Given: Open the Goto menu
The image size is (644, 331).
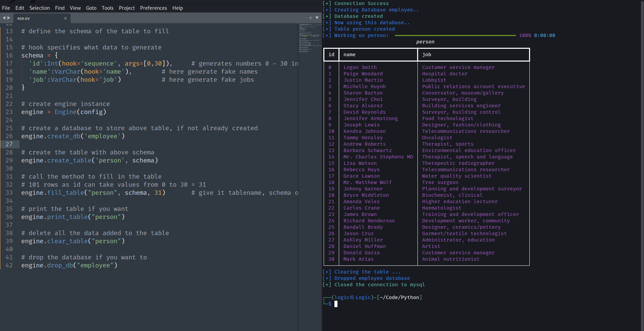Looking at the screenshot, I should (91, 8).
